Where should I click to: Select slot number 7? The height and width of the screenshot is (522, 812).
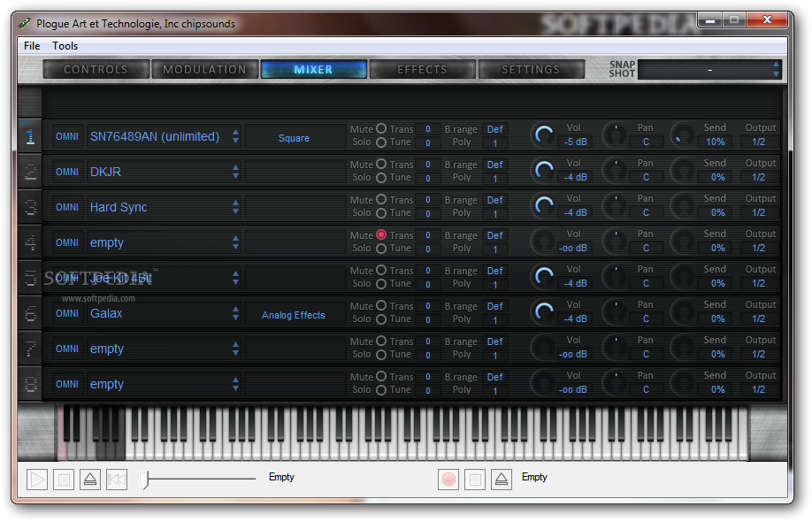30,349
